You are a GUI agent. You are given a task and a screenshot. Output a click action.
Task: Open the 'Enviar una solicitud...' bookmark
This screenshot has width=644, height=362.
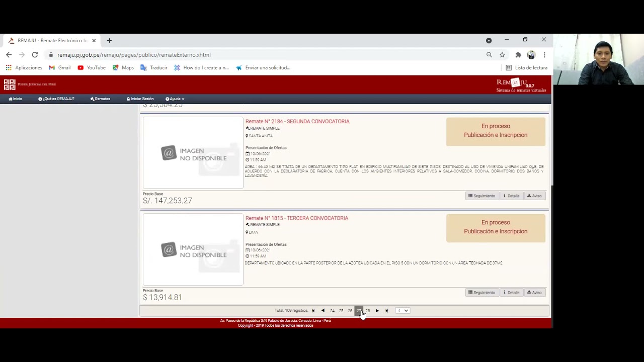point(263,67)
